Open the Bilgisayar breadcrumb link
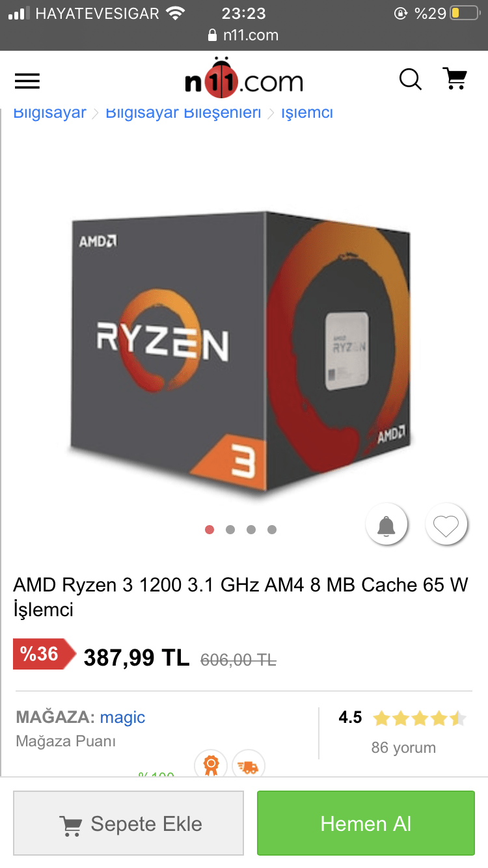The width and height of the screenshot is (488, 868). [50, 113]
